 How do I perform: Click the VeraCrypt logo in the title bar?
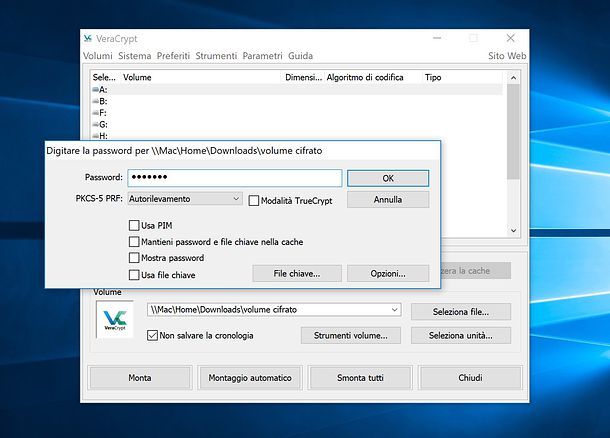(x=88, y=38)
